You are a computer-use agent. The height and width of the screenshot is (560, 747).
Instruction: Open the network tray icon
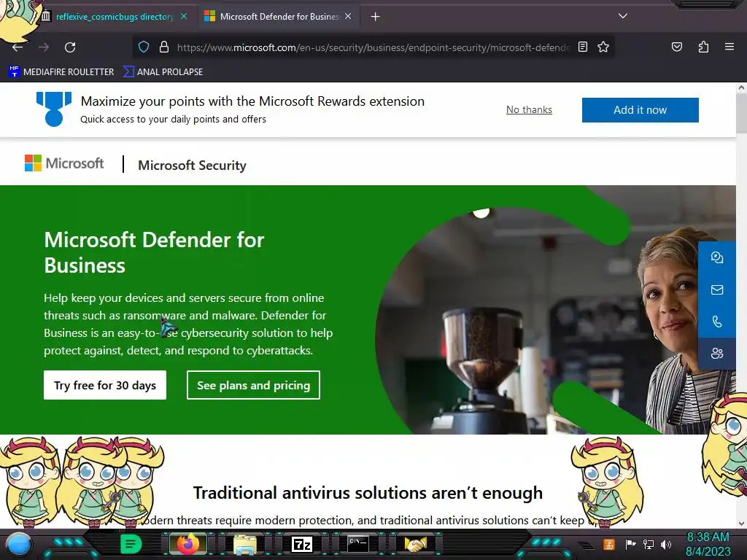coord(648,544)
